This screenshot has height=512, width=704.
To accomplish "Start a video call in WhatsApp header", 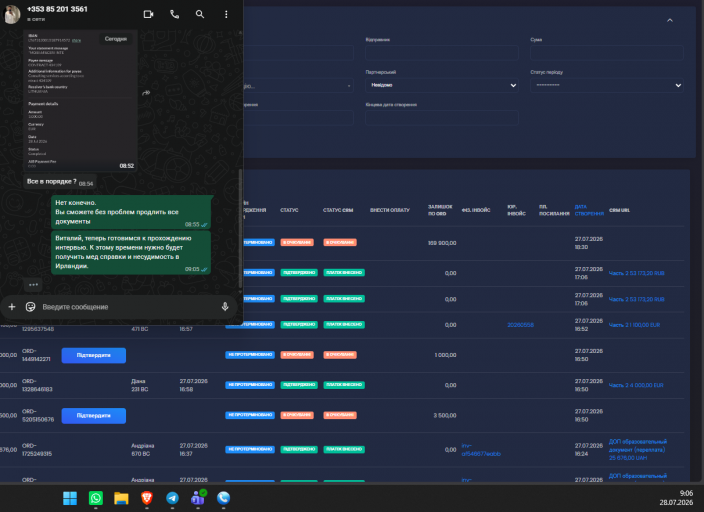I will pyautogui.click(x=148, y=14).
